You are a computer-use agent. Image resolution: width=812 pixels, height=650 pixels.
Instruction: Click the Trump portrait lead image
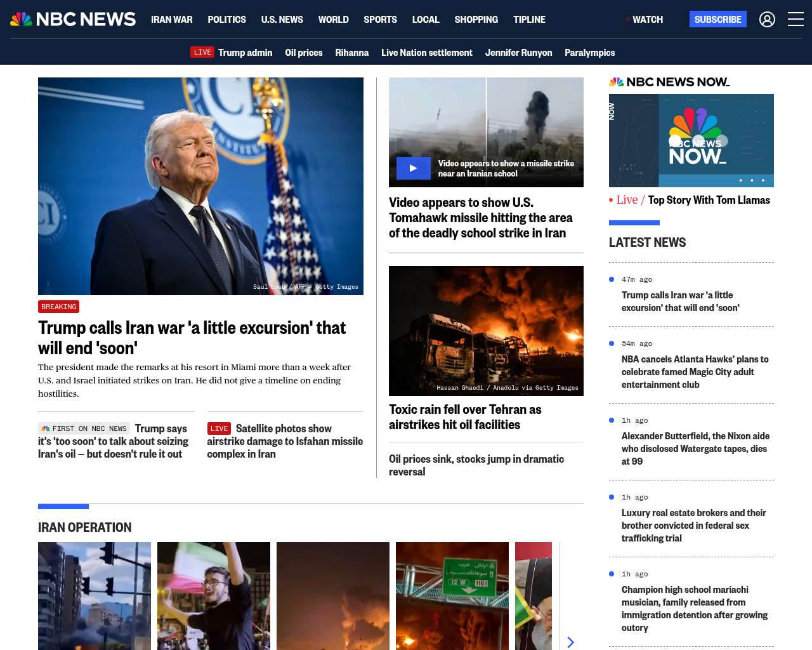tap(200, 186)
